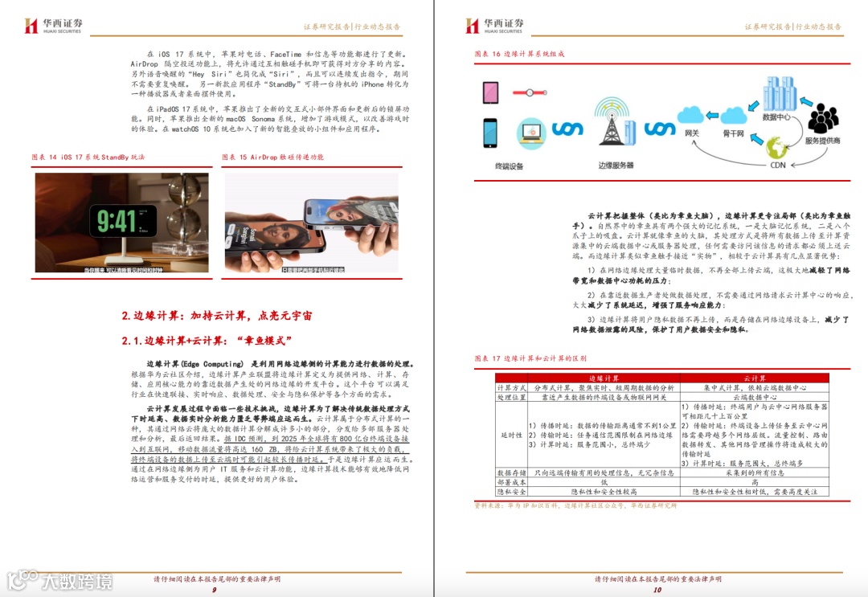Click page number 10 in the footer
Screen dimensions: 868x597
point(657,590)
